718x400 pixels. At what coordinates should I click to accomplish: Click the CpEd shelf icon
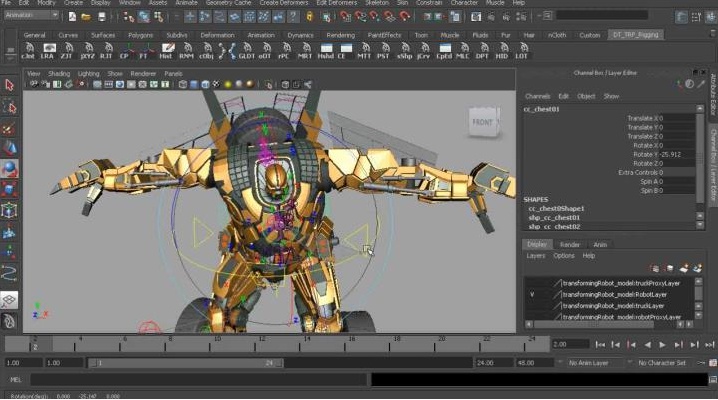[x=444, y=51]
